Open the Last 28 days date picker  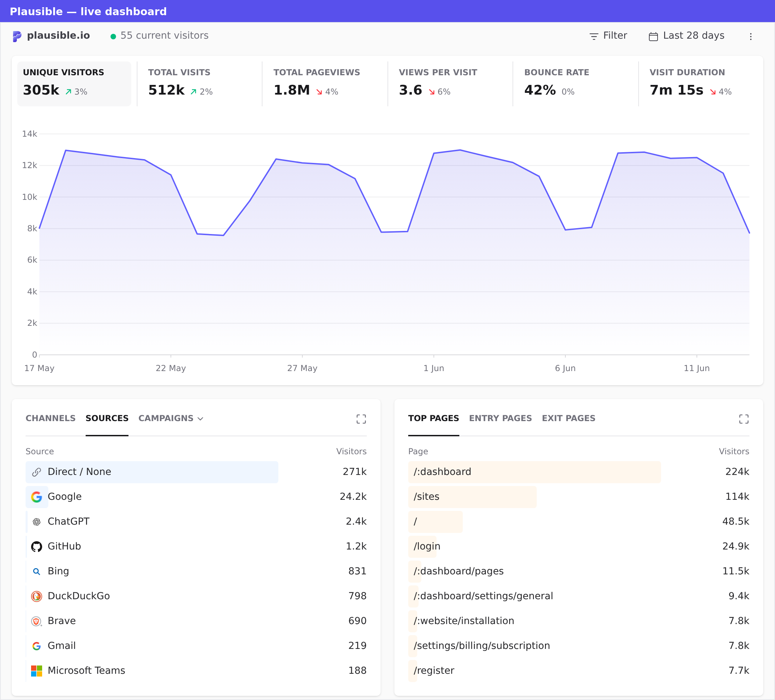pos(687,36)
